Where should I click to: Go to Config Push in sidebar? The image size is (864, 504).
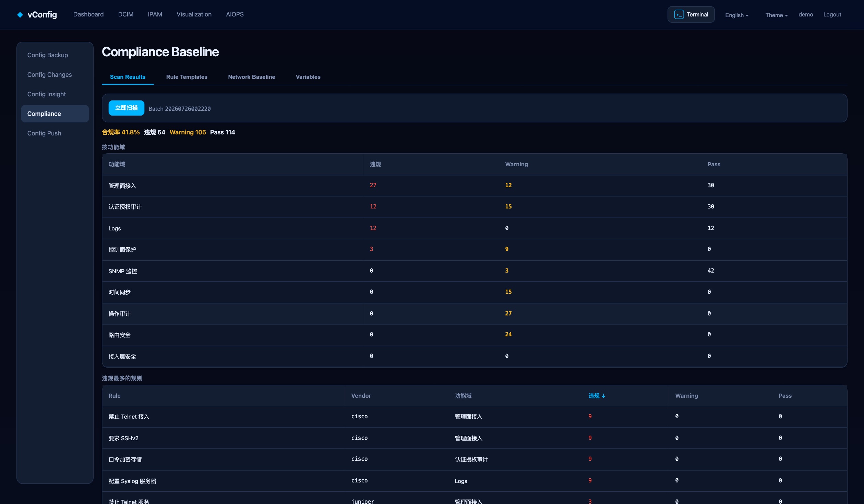click(x=55, y=133)
